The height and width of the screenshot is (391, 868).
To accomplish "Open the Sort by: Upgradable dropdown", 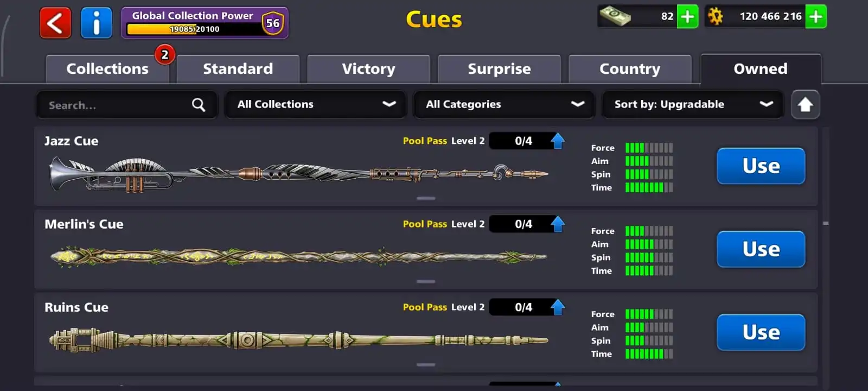I will tap(693, 104).
